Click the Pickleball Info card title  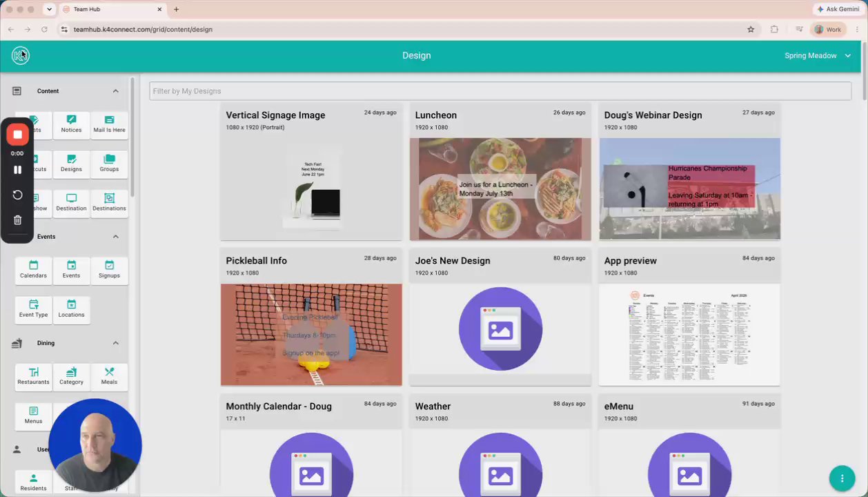256,261
